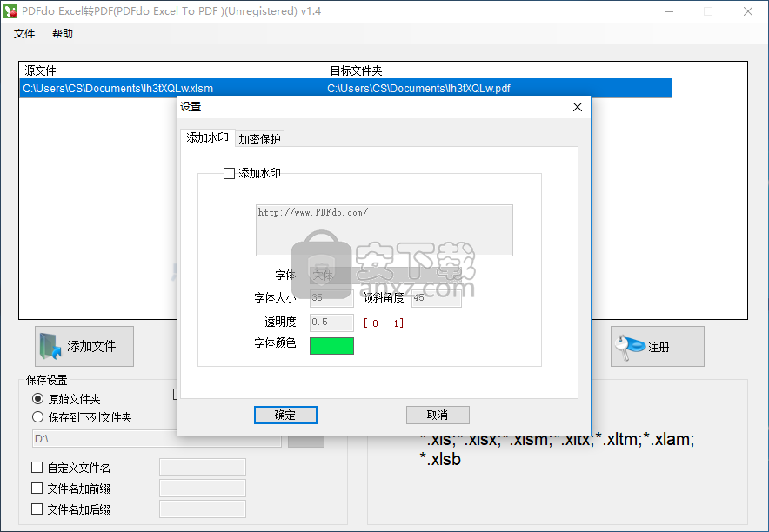
Task: Click the 字体 field showing 宋体
Action: pyautogui.click(x=385, y=276)
